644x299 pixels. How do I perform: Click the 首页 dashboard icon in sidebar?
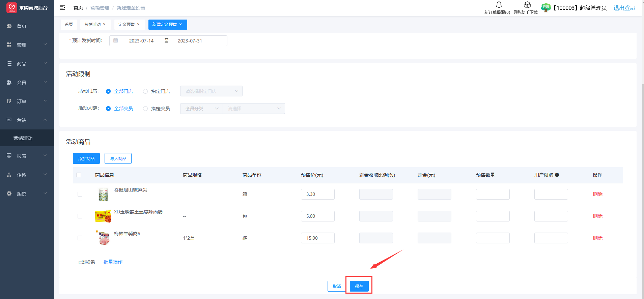[9, 26]
